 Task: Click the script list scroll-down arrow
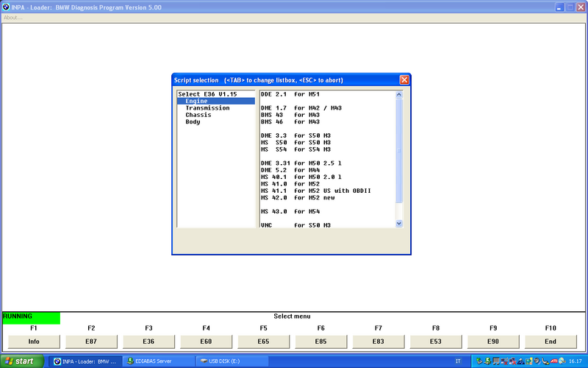click(x=399, y=224)
